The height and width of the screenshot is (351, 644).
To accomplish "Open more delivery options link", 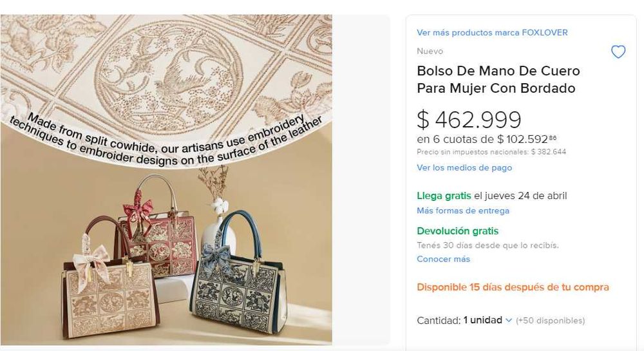I will 463,211.
